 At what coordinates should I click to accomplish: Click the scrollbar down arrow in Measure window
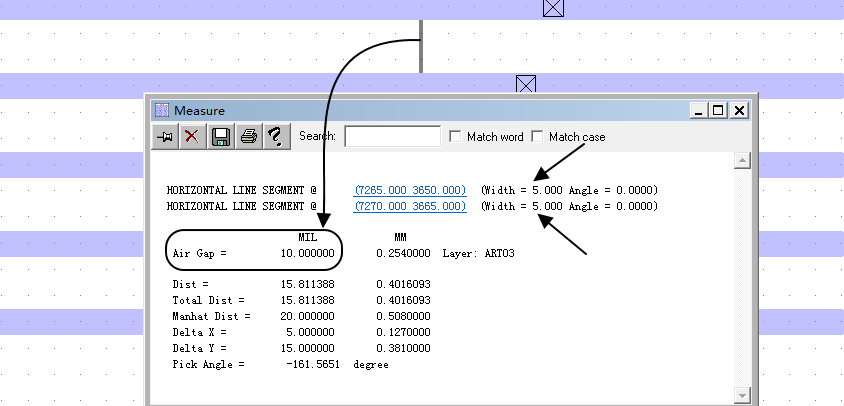(742, 395)
